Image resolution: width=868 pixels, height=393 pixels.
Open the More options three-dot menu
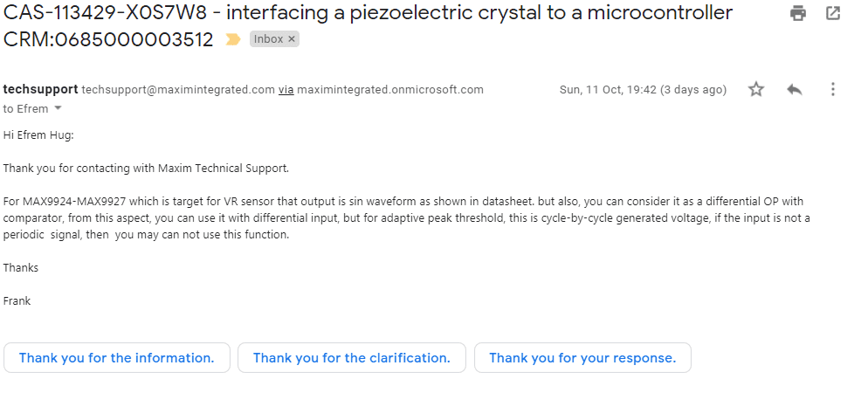click(832, 89)
